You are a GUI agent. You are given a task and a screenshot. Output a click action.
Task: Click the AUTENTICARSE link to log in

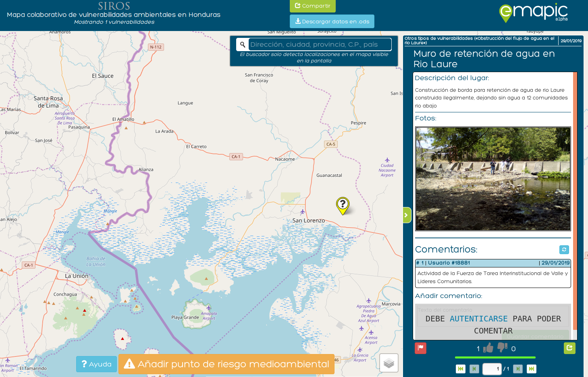[x=478, y=319]
